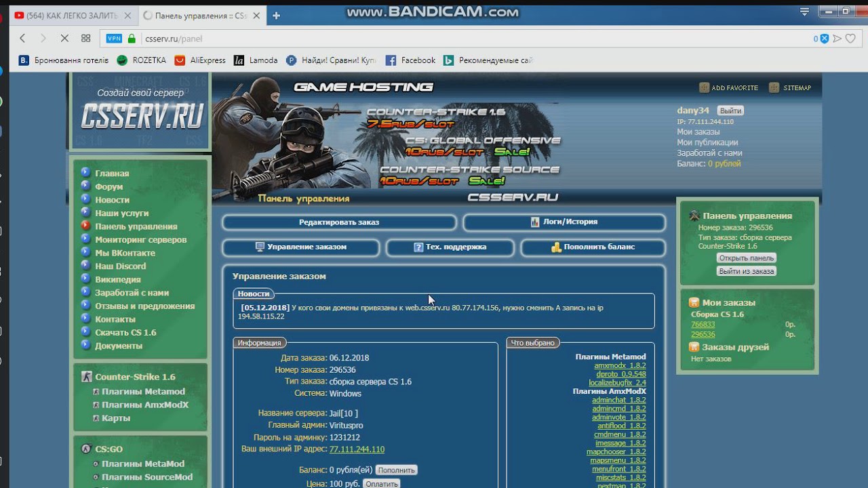Screen dimensions: 868x488
Task: Open Новости in the left menu
Action: click(112, 200)
